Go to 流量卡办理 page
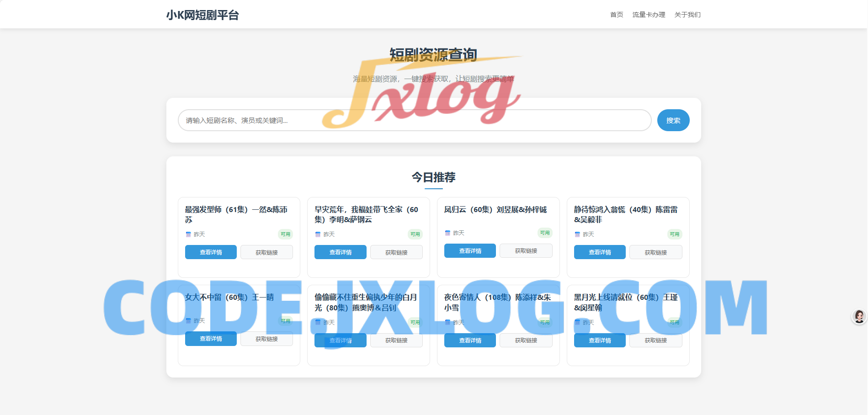Image resolution: width=868 pixels, height=415 pixels. pos(649,15)
